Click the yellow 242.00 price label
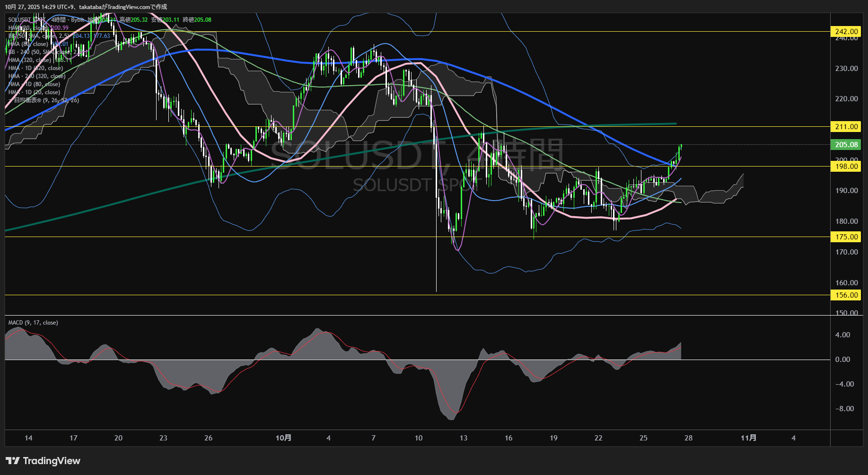Viewport: 868px width, 475px height. [x=846, y=32]
